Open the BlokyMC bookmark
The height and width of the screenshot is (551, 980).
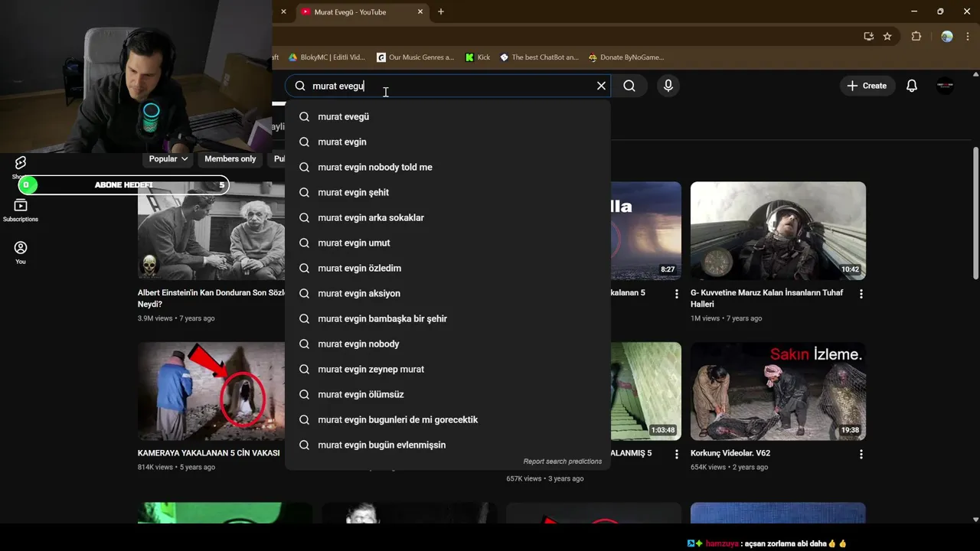tap(327, 57)
